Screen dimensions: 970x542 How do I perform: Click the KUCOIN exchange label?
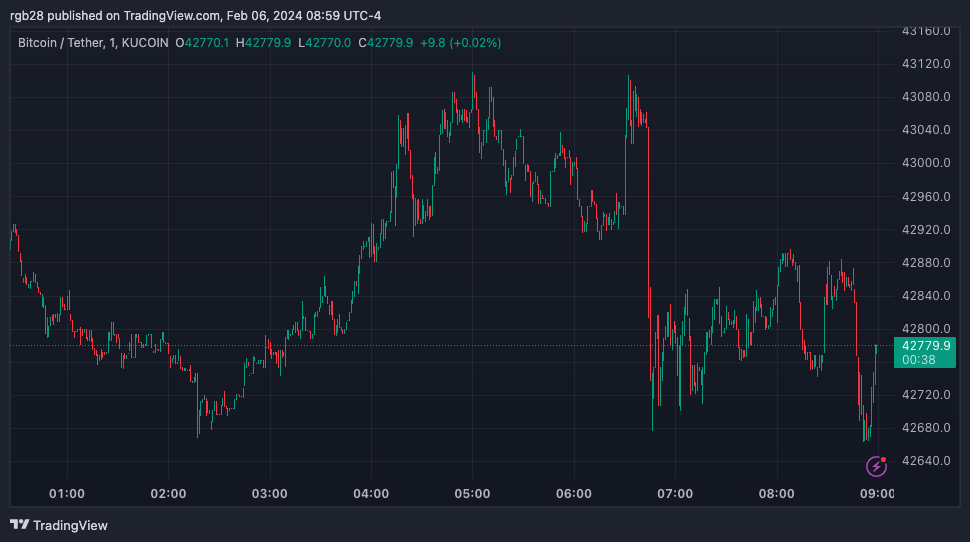(x=145, y=43)
